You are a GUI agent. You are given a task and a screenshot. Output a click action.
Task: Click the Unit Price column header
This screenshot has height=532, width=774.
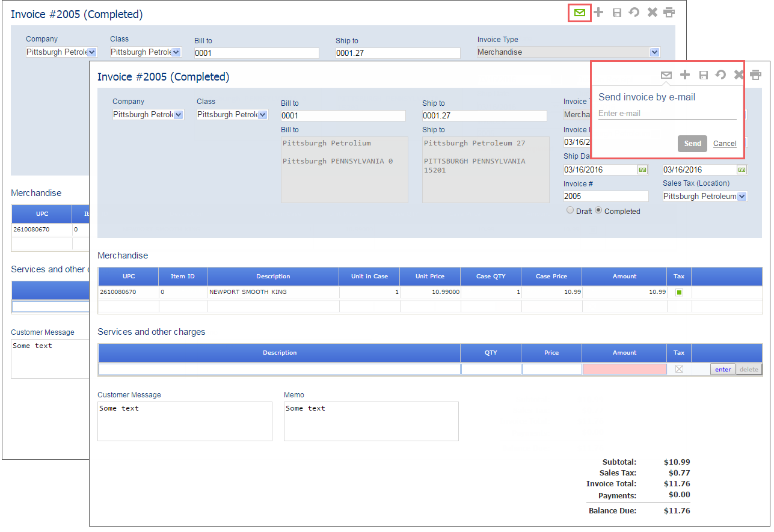click(x=430, y=277)
